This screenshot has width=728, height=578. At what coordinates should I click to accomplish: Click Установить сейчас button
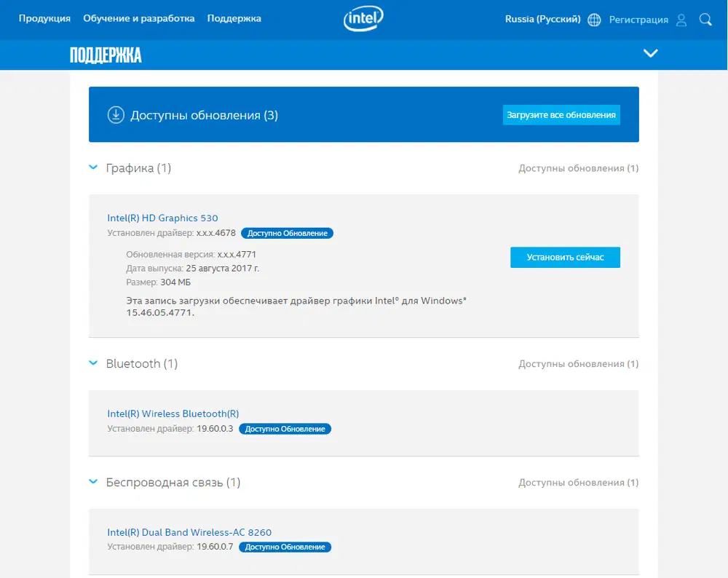(x=565, y=257)
